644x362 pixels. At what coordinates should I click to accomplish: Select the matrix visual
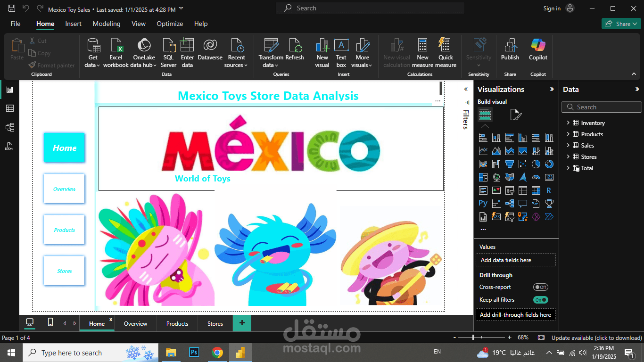click(536, 190)
